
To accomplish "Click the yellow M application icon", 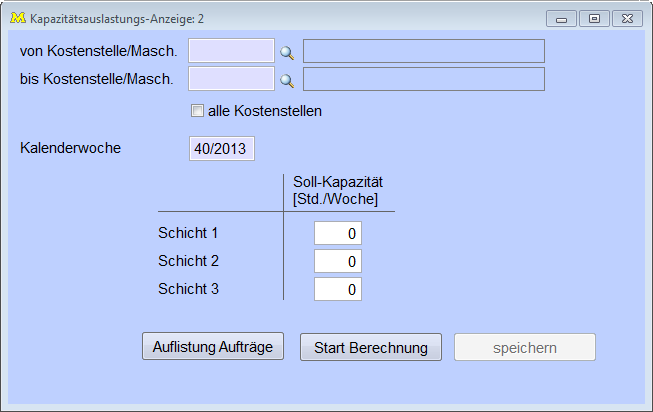I will pyautogui.click(x=16, y=18).
